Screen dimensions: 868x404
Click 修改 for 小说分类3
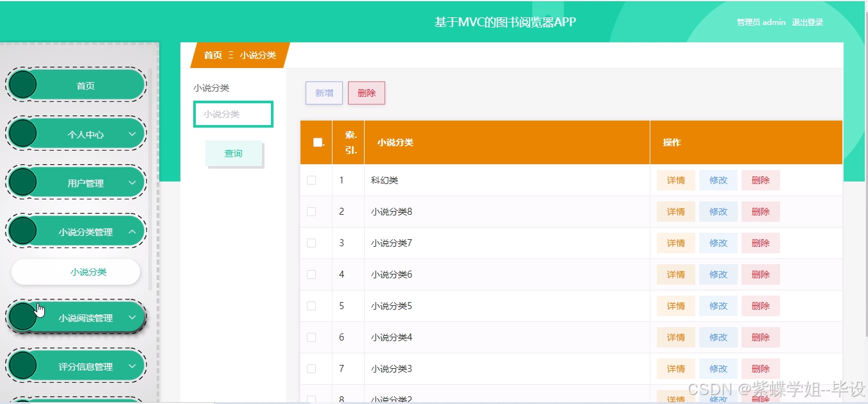[x=718, y=369]
